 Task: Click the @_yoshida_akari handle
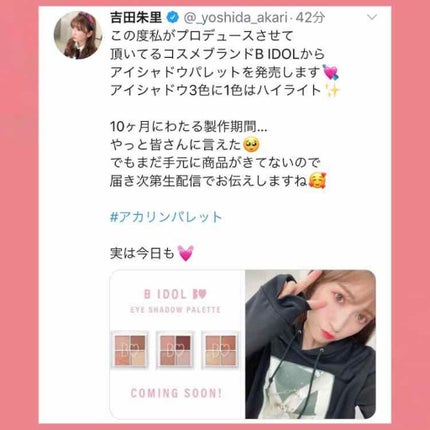click(x=235, y=18)
